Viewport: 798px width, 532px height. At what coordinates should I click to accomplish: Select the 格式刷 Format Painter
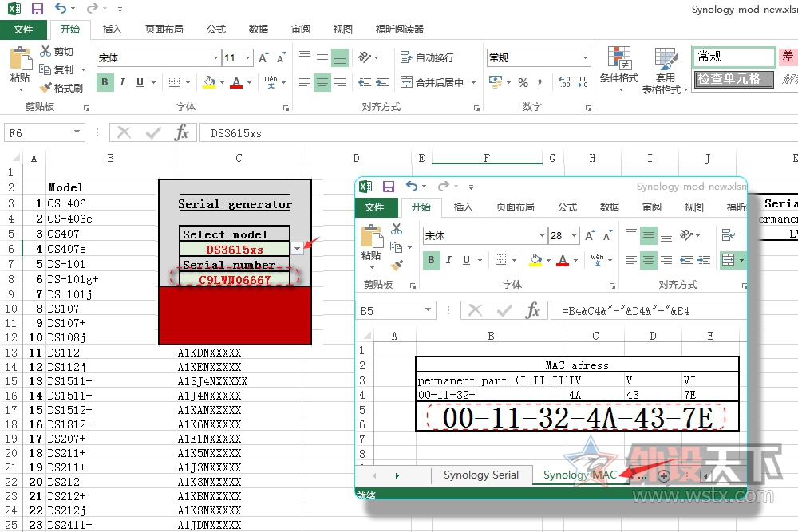(x=61, y=88)
